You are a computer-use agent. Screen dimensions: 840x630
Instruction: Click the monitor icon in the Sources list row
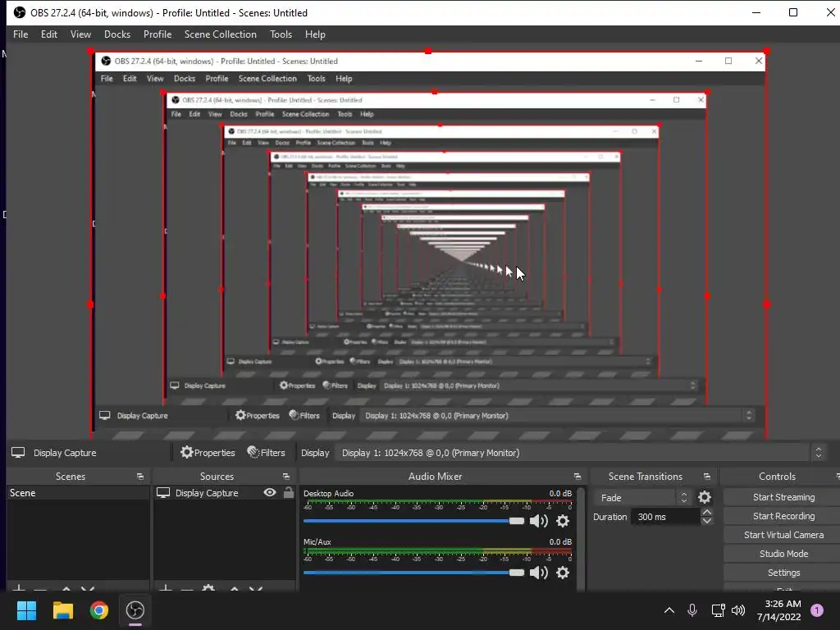click(x=163, y=493)
